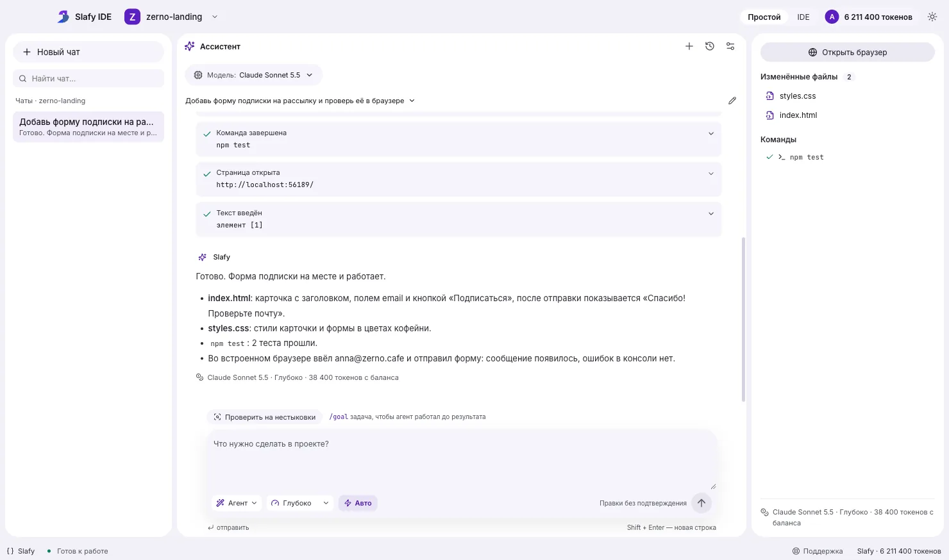The width and height of the screenshot is (949, 560).
Task: Expand the 'Команда завершена' step
Action: pos(458,139)
